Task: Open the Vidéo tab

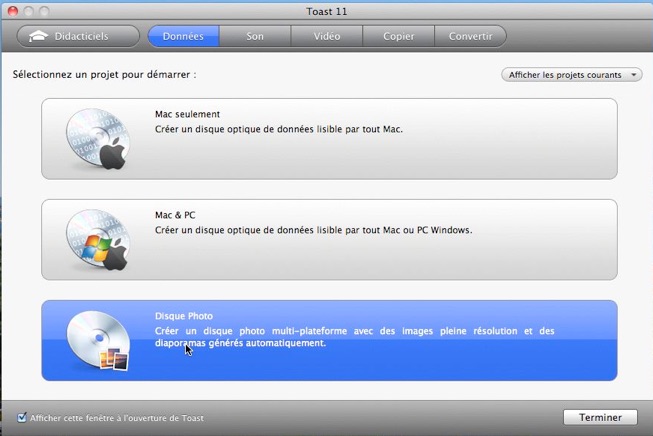Action: (327, 36)
